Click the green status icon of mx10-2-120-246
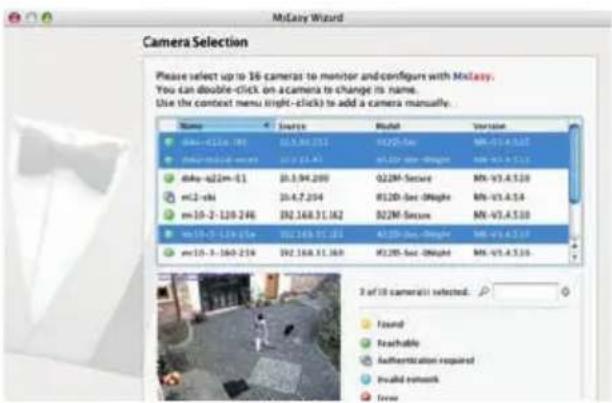 click(x=169, y=215)
